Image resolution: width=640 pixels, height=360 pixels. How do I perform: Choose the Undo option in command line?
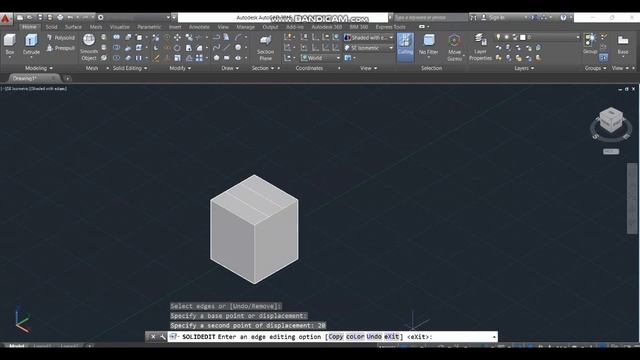pyautogui.click(x=374, y=337)
